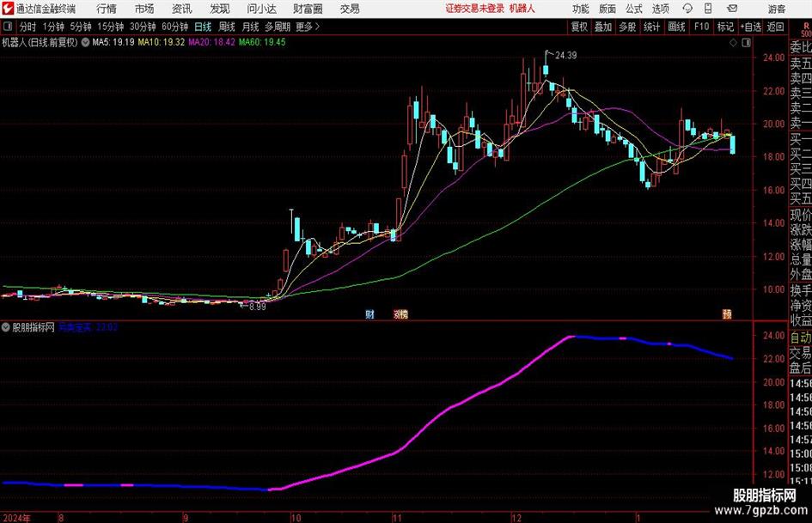
Task: Open the 行情 menu
Action: [x=107, y=9]
